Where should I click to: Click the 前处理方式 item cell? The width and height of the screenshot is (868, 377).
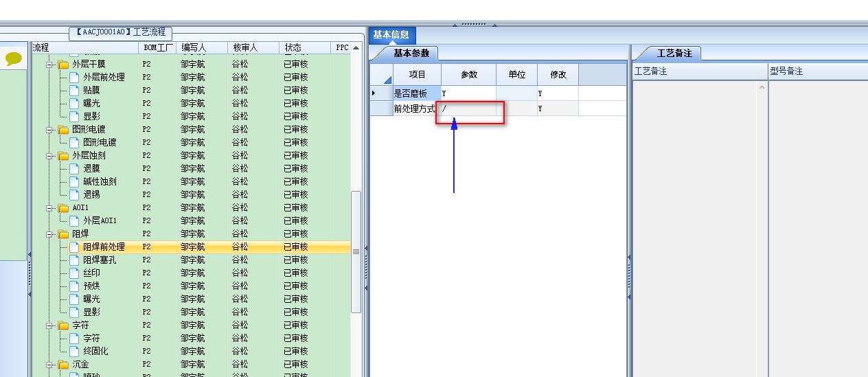tap(417, 108)
